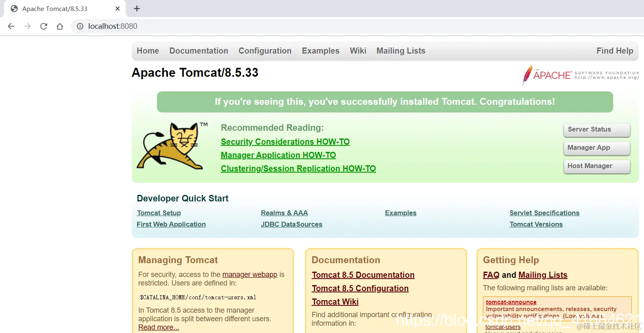Click the Tomcat cat logo image
This screenshot has height=333, width=644.
(x=172, y=145)
